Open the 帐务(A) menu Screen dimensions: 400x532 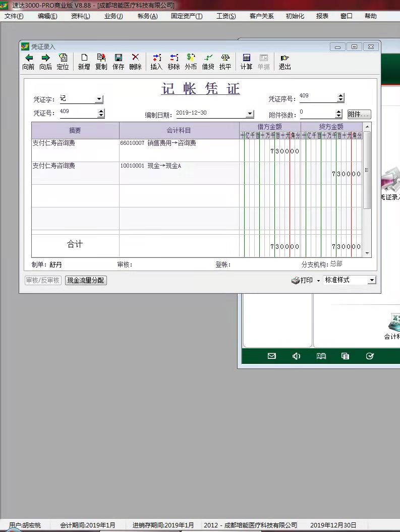pos(147,16)
